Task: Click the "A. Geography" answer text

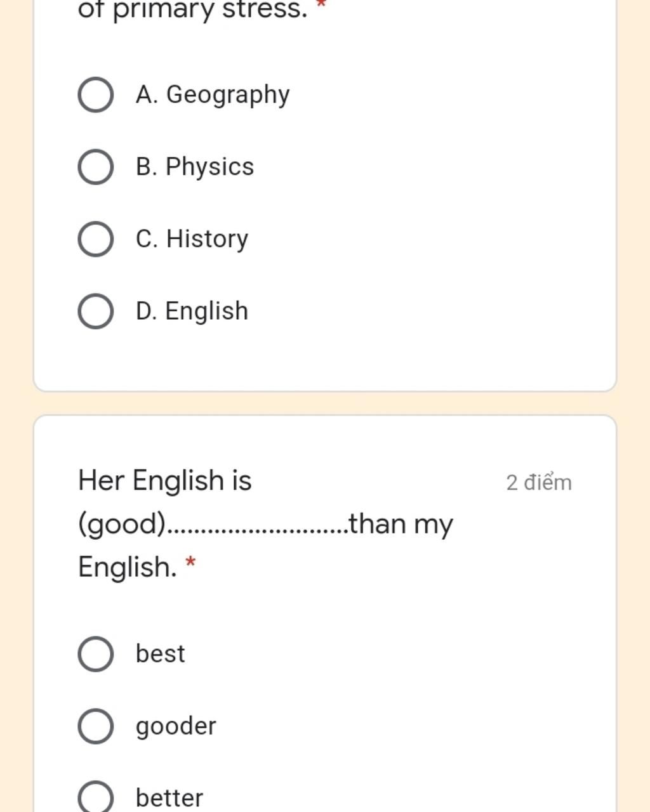Action: point(213,95)
